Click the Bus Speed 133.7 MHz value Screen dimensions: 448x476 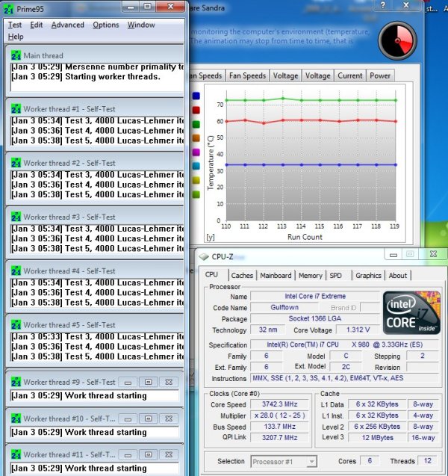tap(280, 427)
